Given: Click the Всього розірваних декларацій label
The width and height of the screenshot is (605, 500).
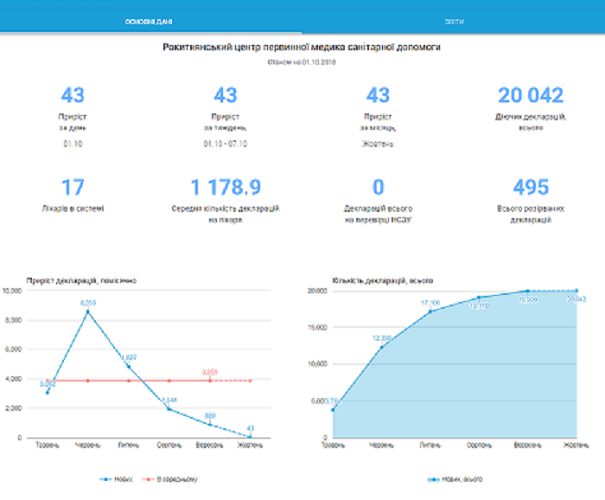Looking at the screenshot, I should [531, 214].
